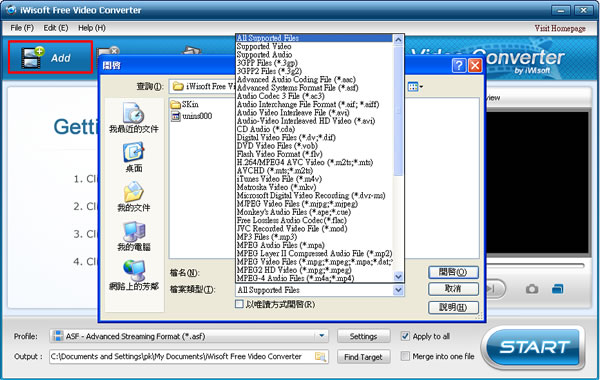Click the preview playback progress slider

535,265
